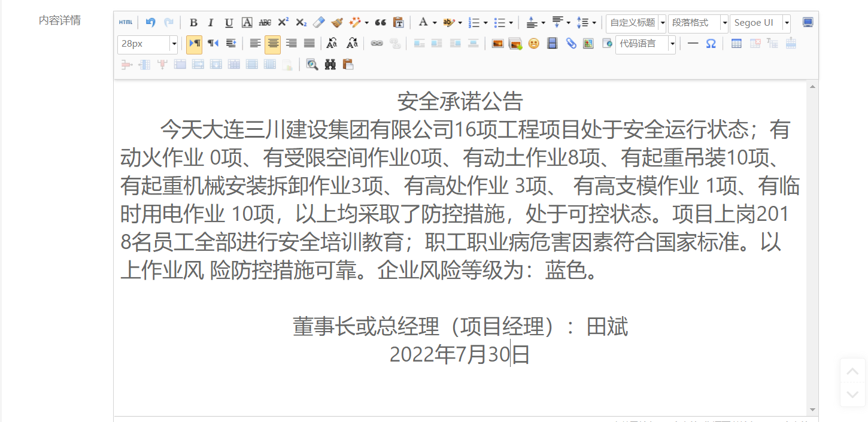This screenshot has width=868, height=422.
Task: Undo the last edit
Action: click(x=151, y=23)
